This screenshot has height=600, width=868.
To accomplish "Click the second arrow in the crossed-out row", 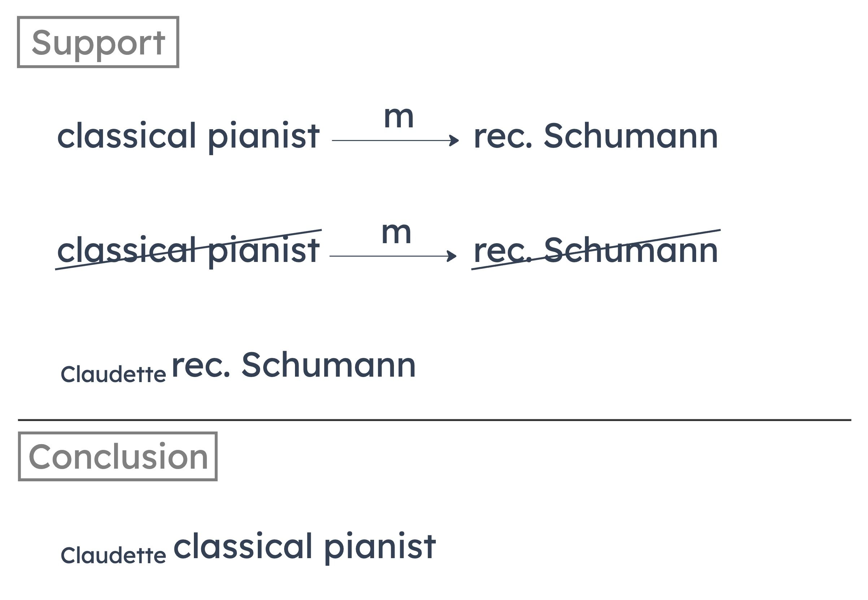I will point(393,256).
